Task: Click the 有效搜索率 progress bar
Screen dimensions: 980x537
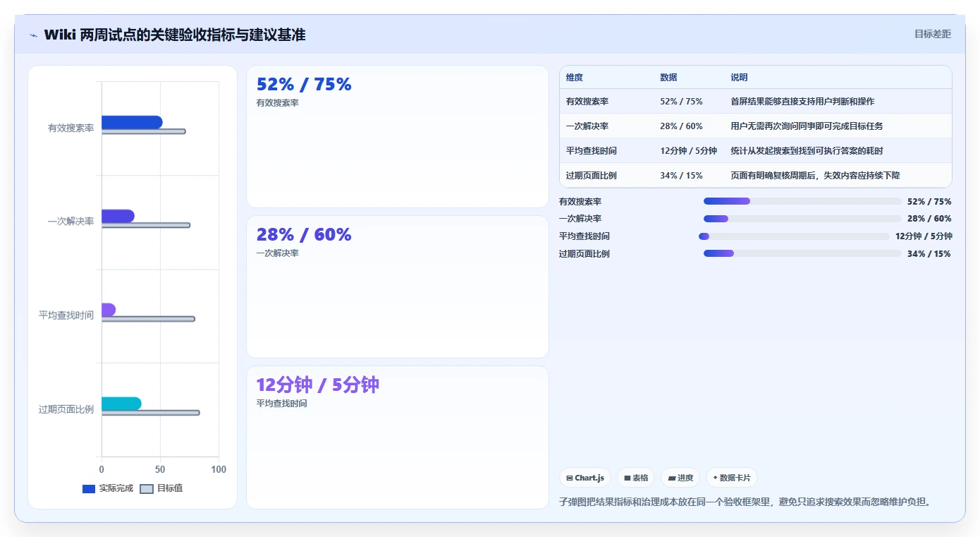Action: click(x=802, y=201)
